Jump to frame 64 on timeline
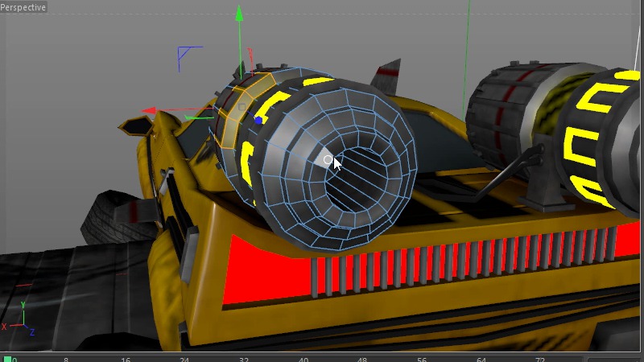 pos(481,359)
